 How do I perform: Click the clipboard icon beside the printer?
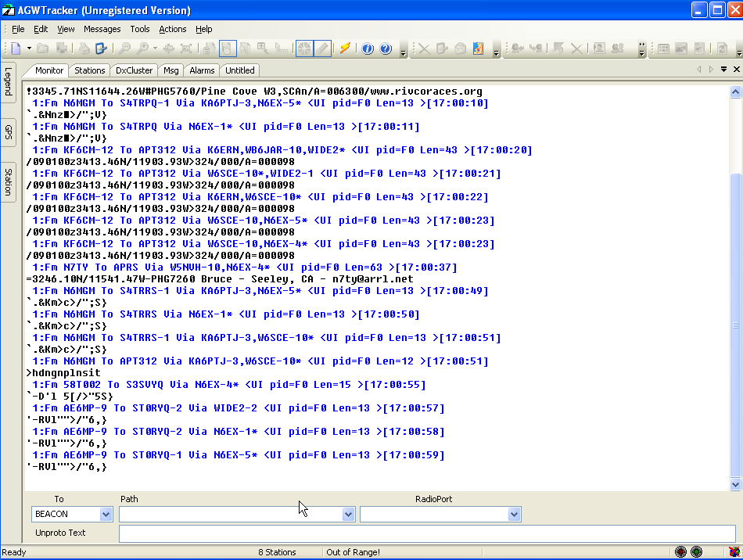101,48
